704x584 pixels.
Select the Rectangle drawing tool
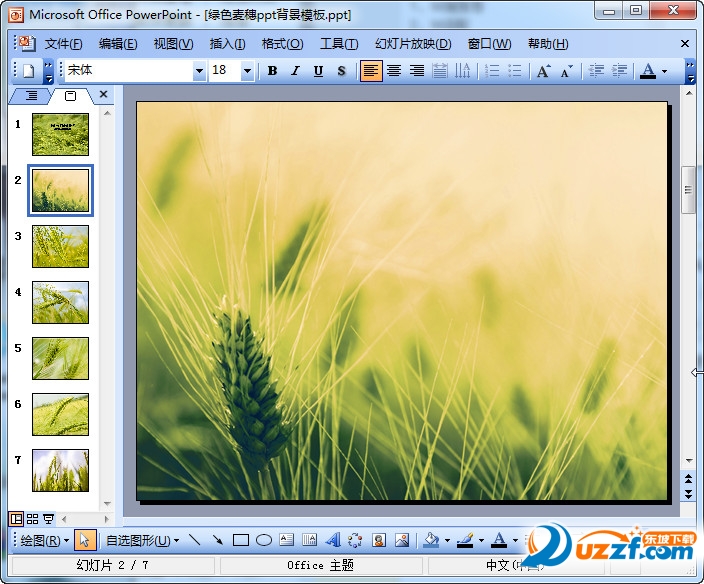point(241,540)
